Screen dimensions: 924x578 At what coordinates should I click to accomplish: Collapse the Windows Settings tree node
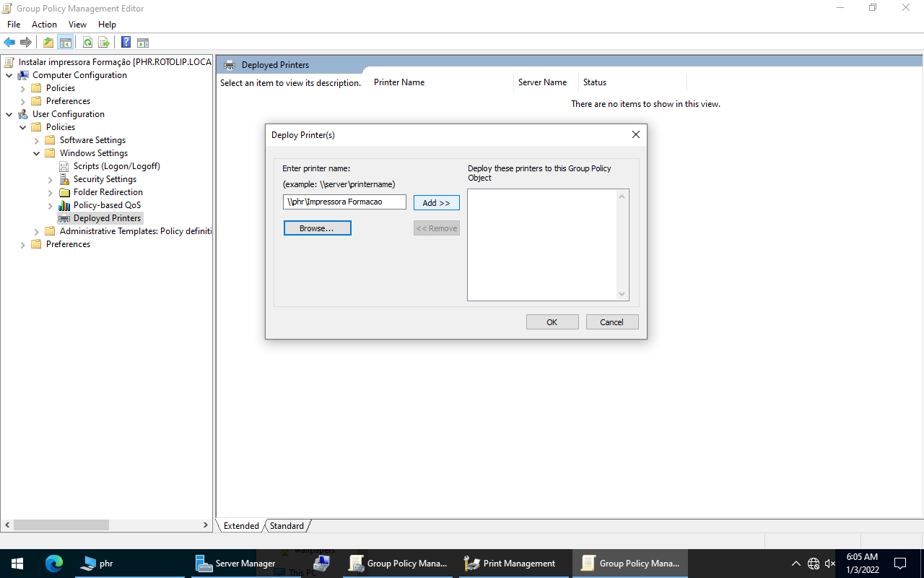pos(37,153)
